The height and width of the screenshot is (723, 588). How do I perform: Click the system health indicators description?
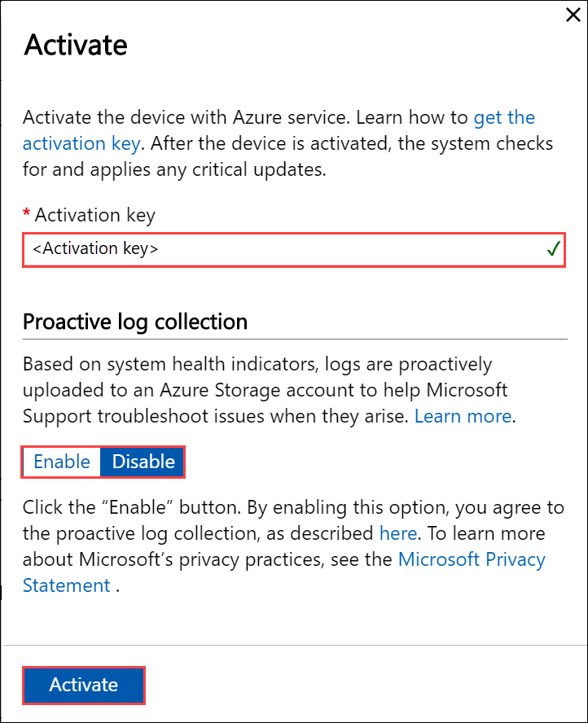(270, 390)
